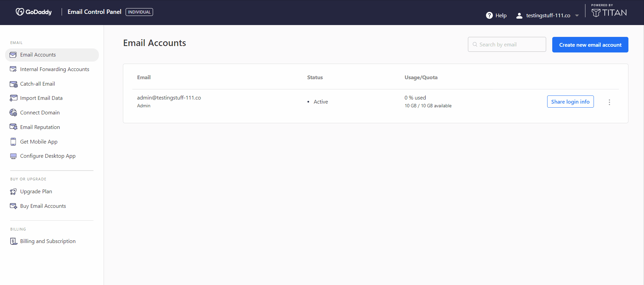
Task: Select the admin@testingstuff-111.co email address
Action: [169, 98]
